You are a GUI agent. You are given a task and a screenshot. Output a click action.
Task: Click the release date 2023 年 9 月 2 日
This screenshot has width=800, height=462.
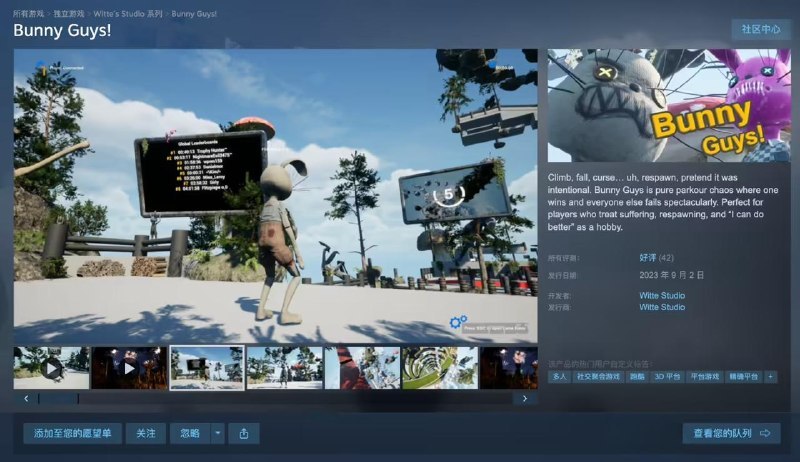[671, 275]
